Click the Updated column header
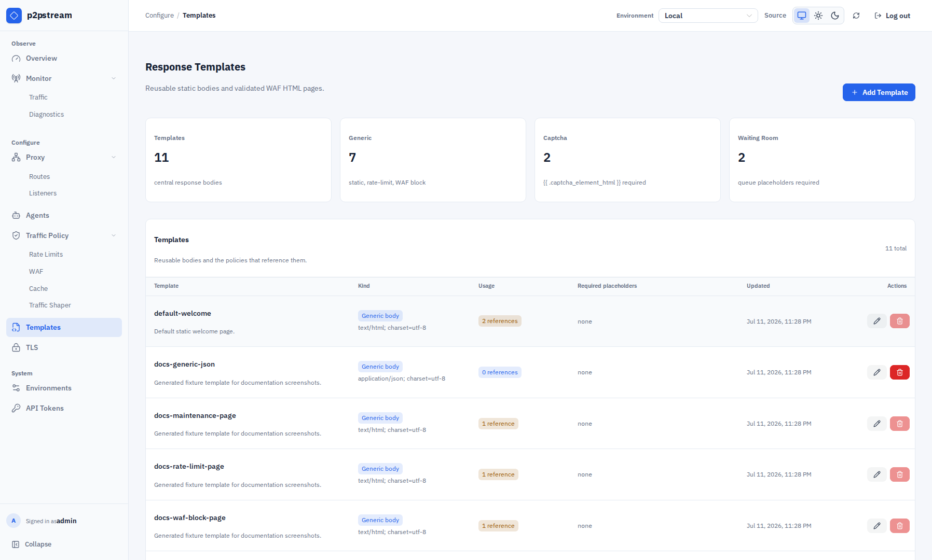This screenshot has height=560, width=932. [x=758, y=286]
